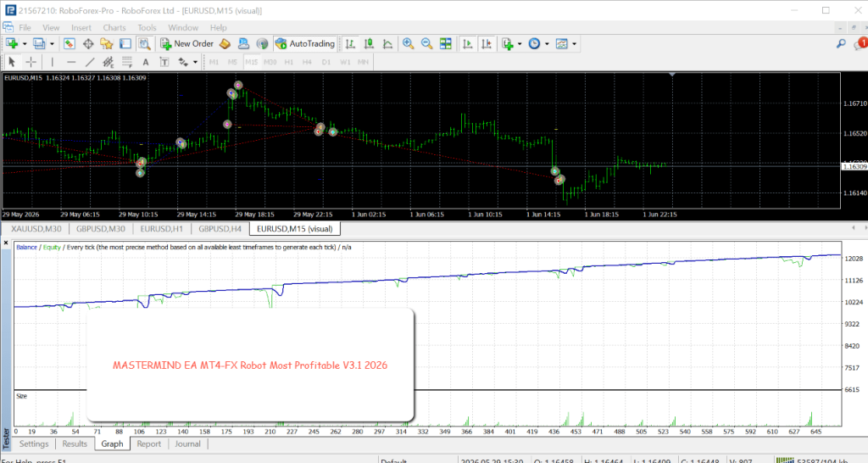Viewport: 868px width, 463px height.
Task: Click the Arrows objects icon
Action: click(x=183, y=62)
